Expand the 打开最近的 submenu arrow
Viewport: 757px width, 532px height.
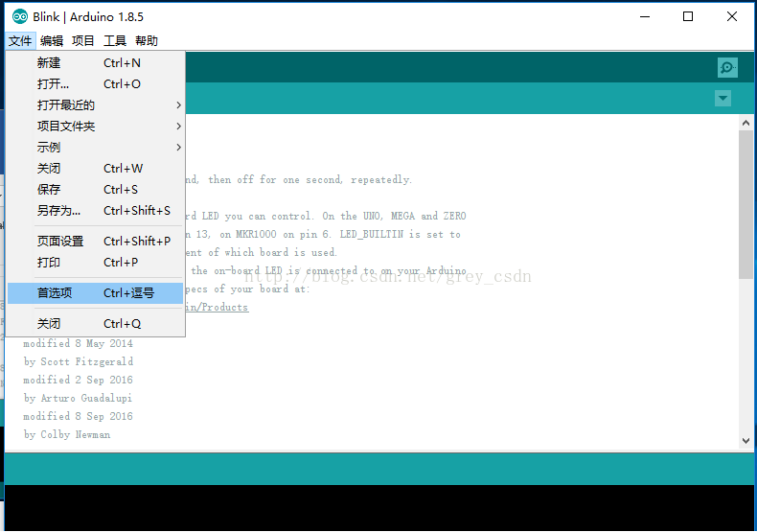[178, 105]
